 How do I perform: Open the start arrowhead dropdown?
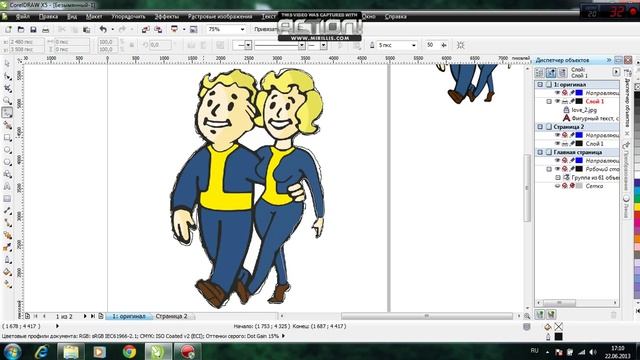coord(248,45)
